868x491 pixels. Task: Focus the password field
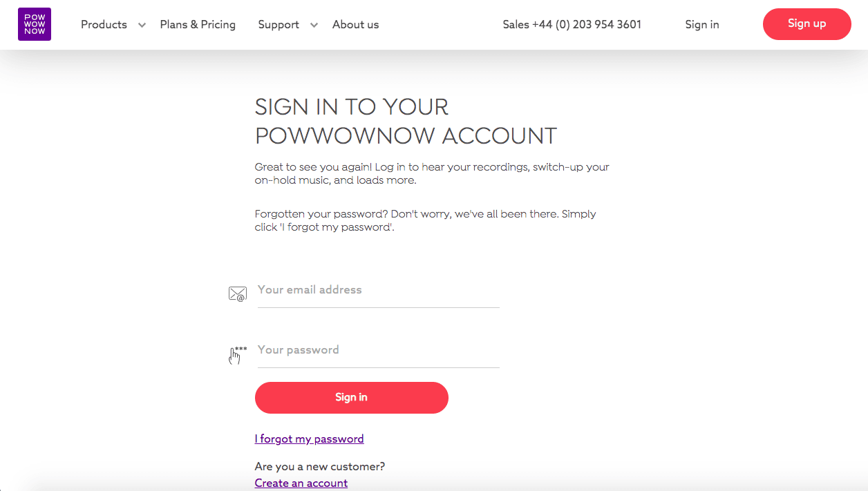[x=378, y=350]
